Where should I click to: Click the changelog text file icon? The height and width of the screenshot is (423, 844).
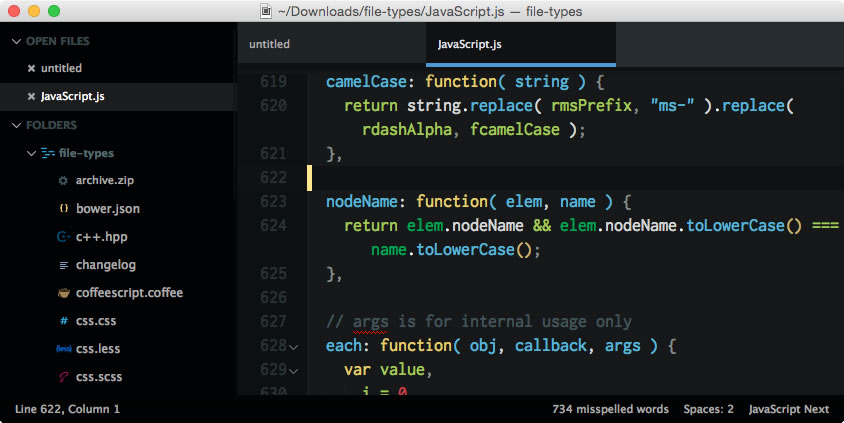64,265
